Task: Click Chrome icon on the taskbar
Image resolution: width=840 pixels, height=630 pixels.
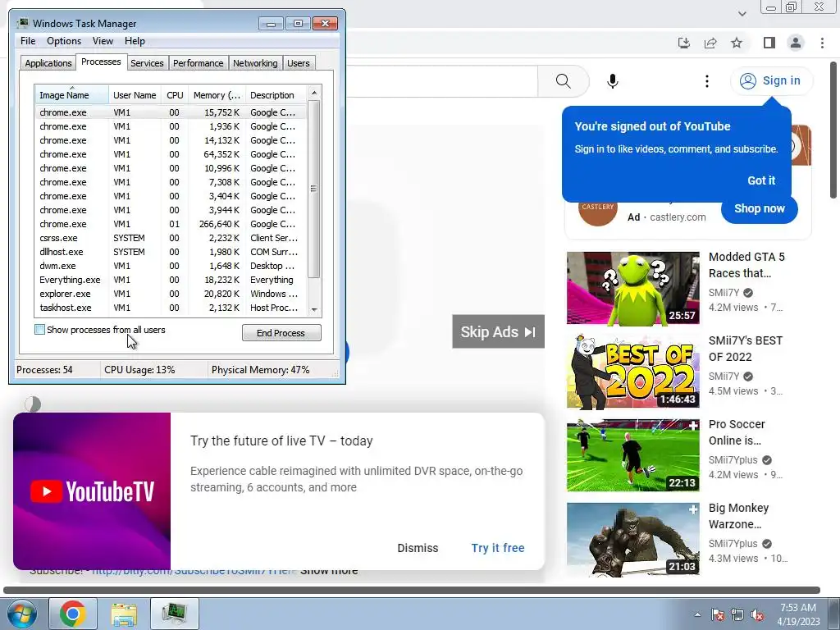Action: 73,614
